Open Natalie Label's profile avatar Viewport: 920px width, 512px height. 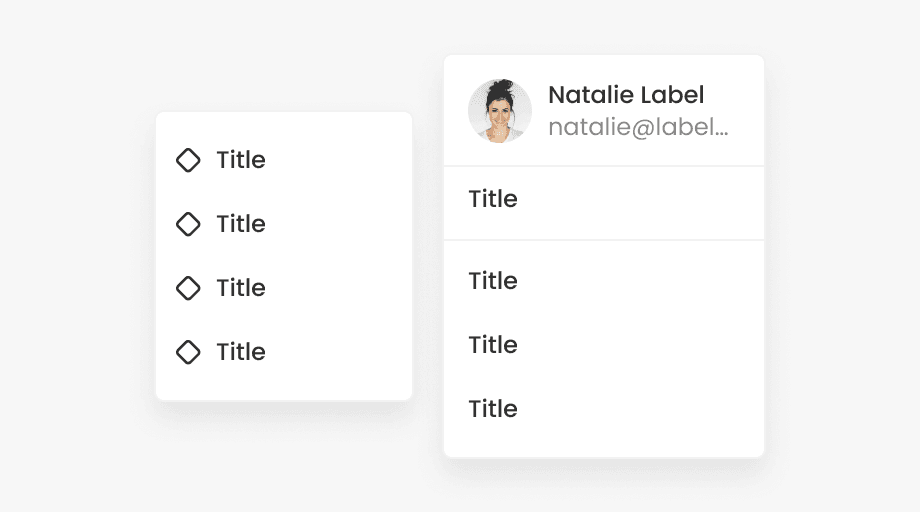(500, 111)
